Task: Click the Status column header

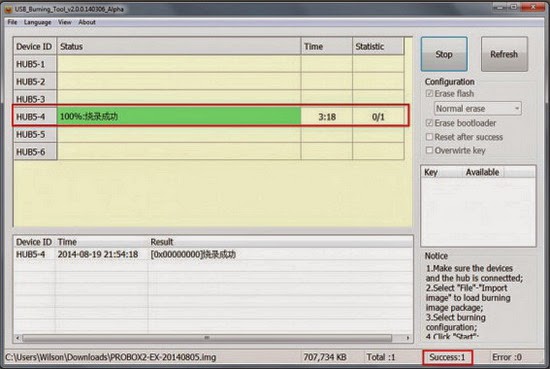Action: [179, 46]
